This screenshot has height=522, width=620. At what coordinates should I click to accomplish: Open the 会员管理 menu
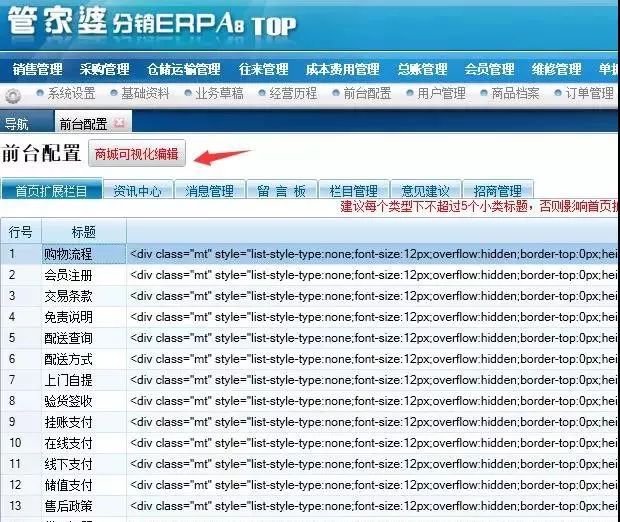(489, 69)
